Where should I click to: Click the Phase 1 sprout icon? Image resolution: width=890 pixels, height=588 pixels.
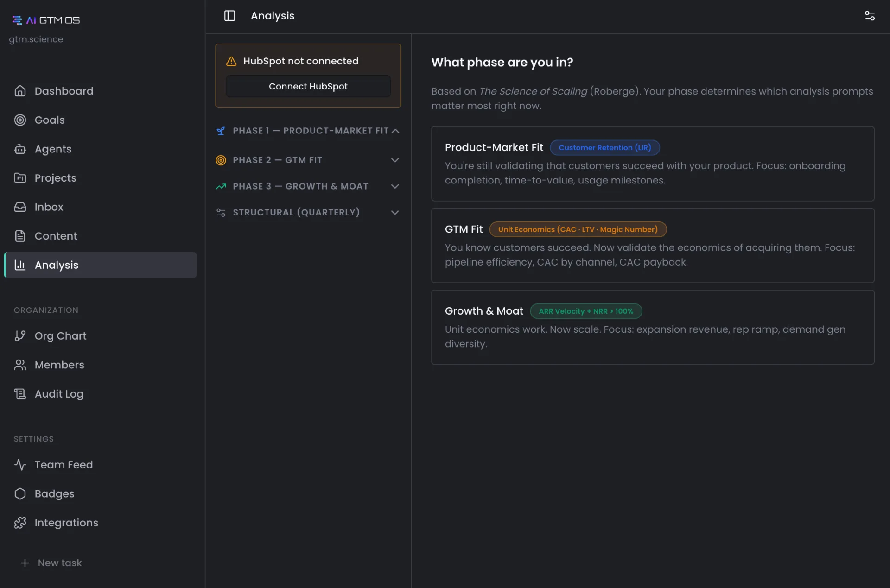[x=221, y=131]
